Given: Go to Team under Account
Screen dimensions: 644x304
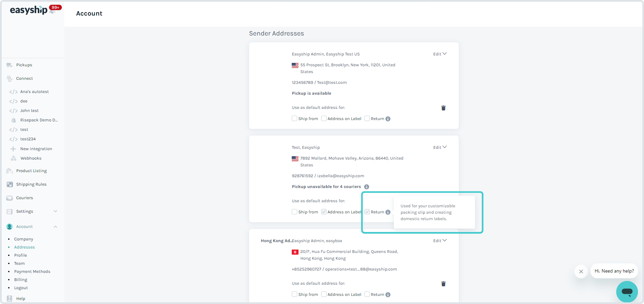Looking at the screenshot, I should point(19,263).
